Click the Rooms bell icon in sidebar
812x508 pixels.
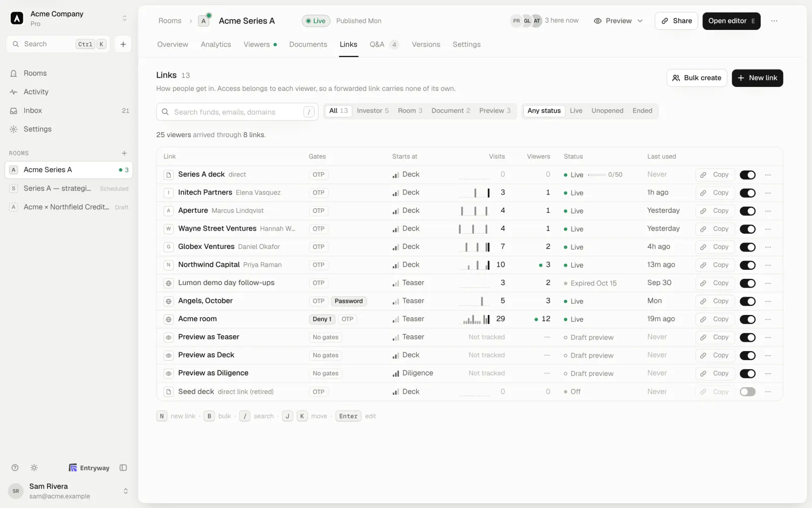[14, 73]
